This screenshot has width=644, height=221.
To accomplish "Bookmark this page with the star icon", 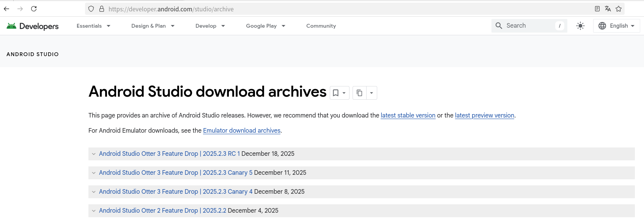I will (619, 9).
